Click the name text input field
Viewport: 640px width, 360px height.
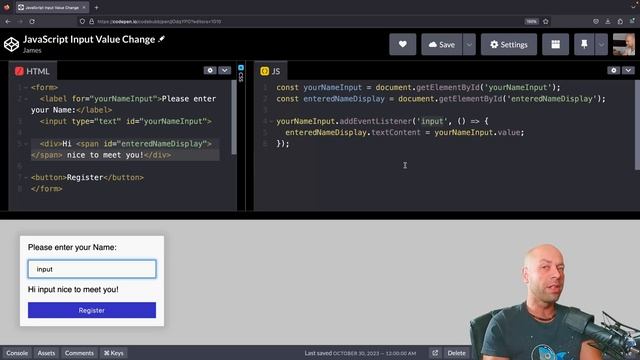(x=92, y=269)
